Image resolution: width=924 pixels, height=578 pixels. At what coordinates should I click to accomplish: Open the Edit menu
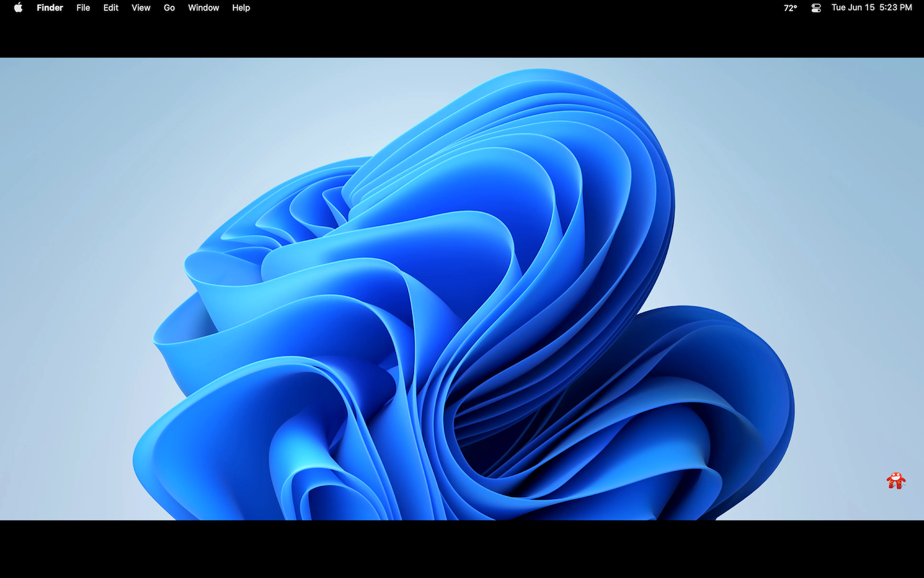point(111,8)
